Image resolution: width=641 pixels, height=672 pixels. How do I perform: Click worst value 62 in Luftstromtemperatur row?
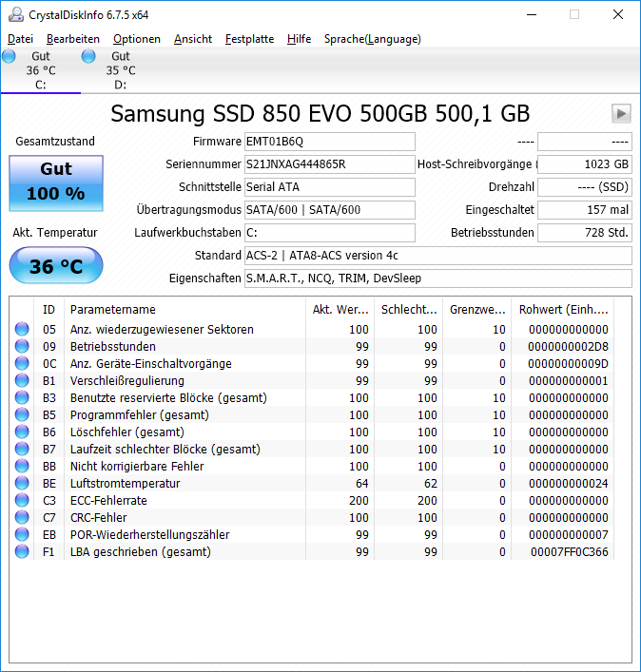(x=431, y=484)
